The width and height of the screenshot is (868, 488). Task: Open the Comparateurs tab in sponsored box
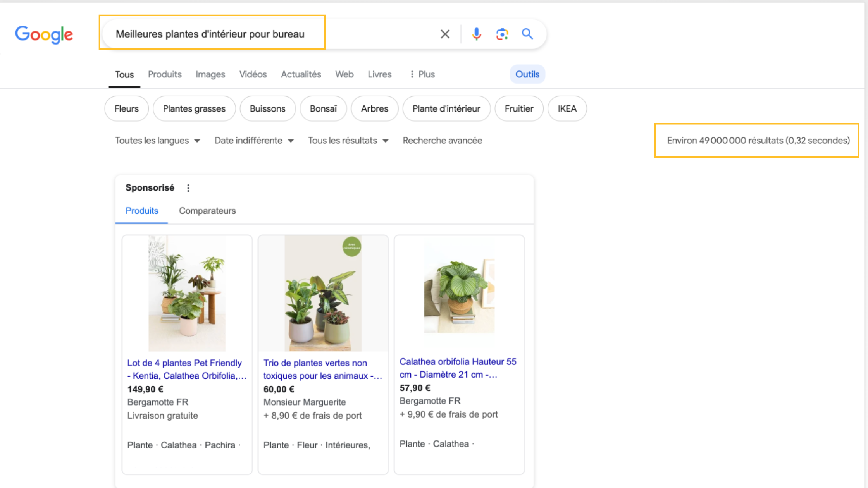[207, 211]
